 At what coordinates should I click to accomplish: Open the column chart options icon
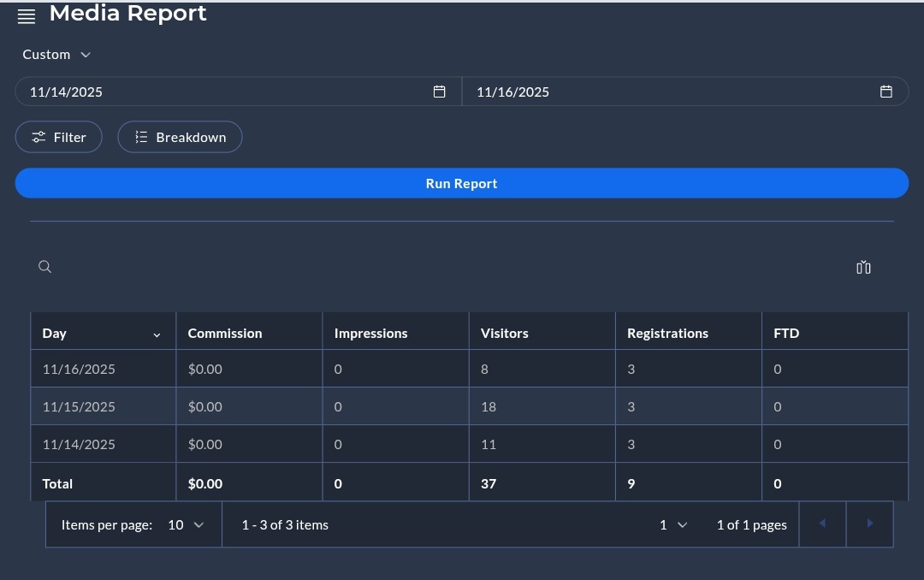(863, 268)
